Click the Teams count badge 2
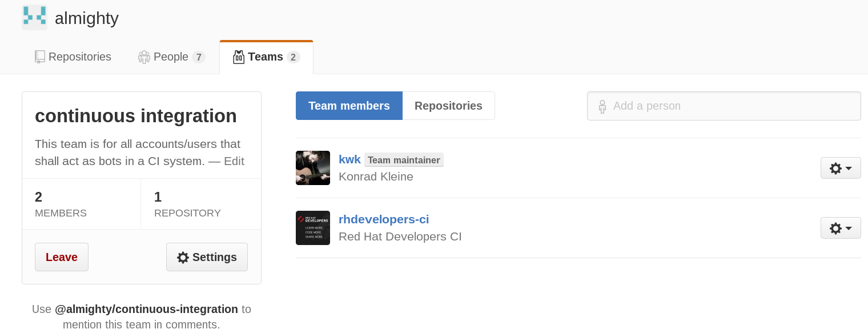 (293, 57)
